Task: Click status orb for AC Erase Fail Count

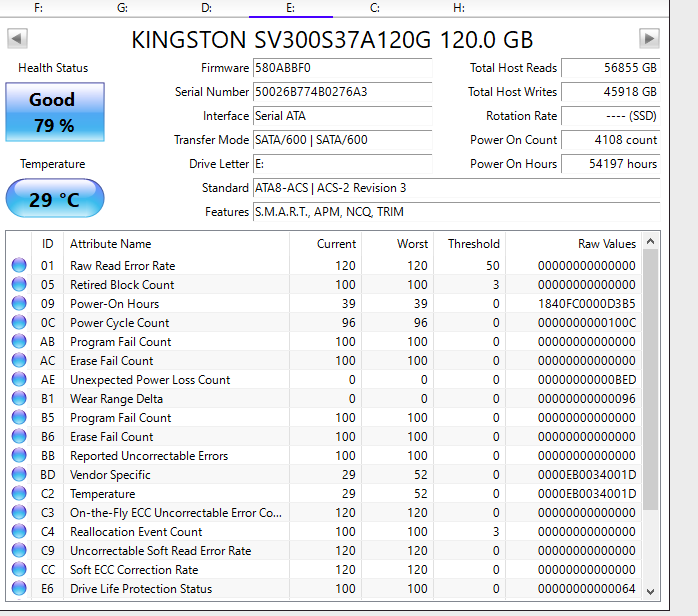Action: pos(19,361)
